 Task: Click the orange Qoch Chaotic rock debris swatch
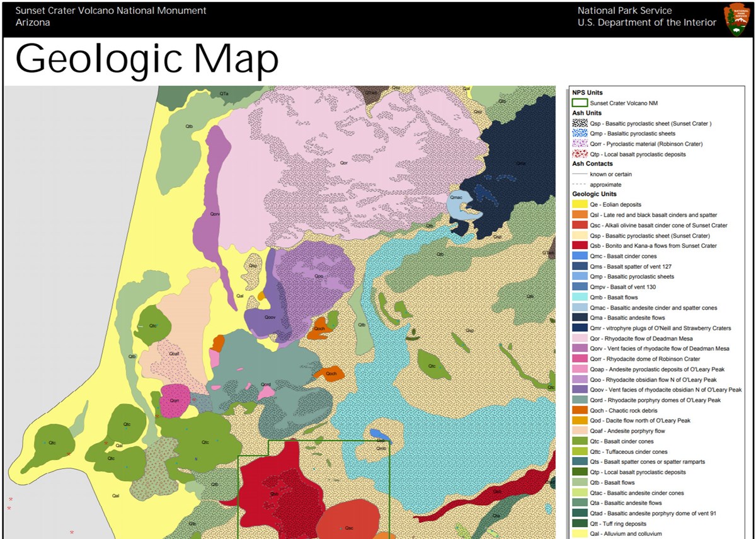[580, 410]
